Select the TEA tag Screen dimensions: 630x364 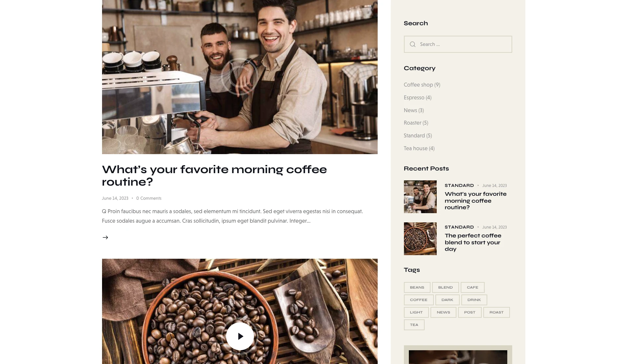pyautogui.click(x=414, y=325)
